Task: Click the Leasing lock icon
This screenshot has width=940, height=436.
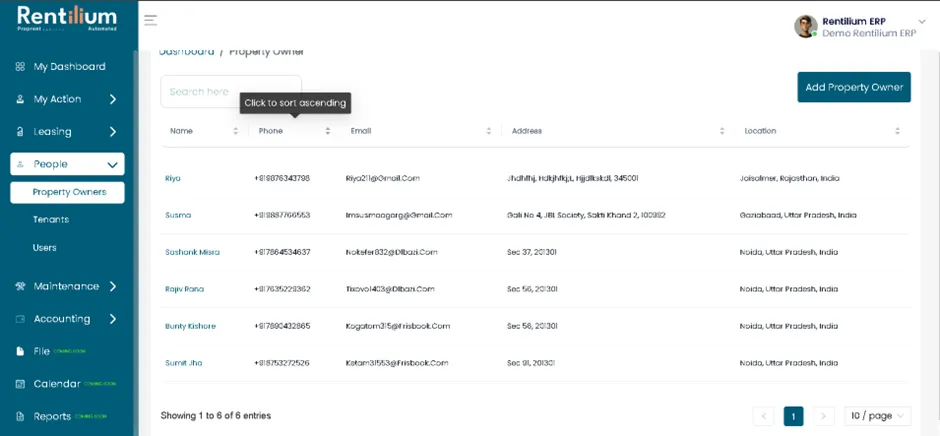Action: pos(20,131)
